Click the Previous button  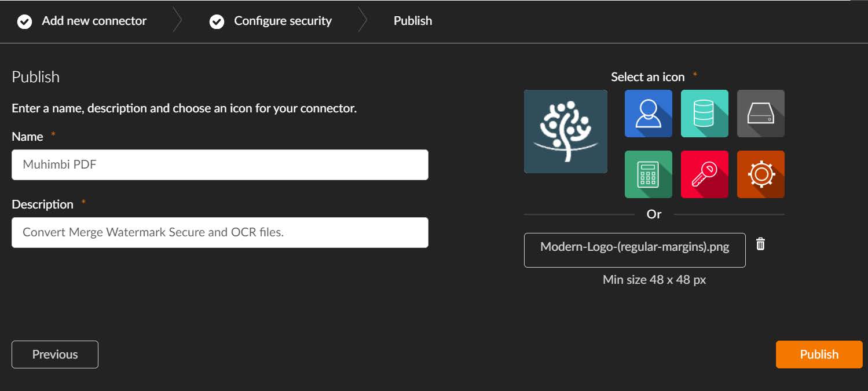55,355
